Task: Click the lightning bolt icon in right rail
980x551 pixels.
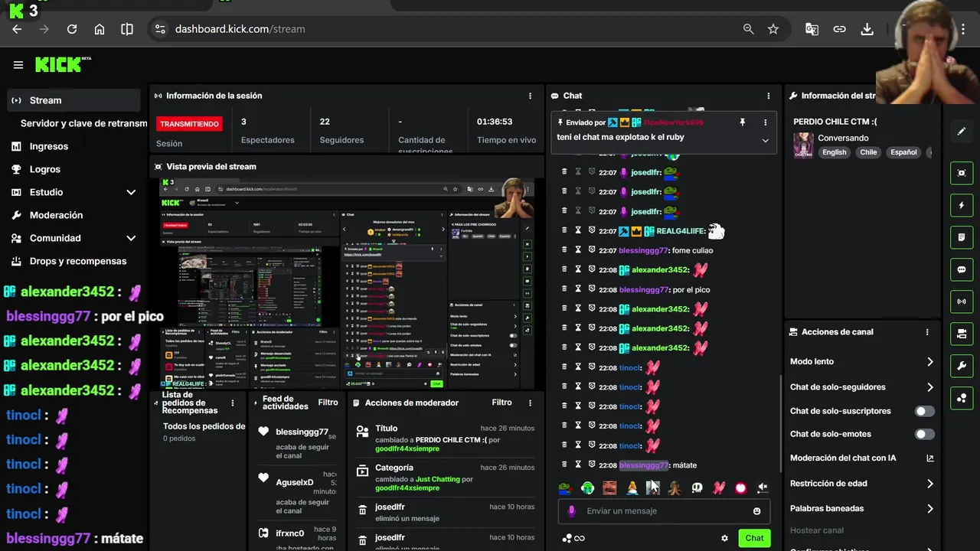Action: [962, 206]
